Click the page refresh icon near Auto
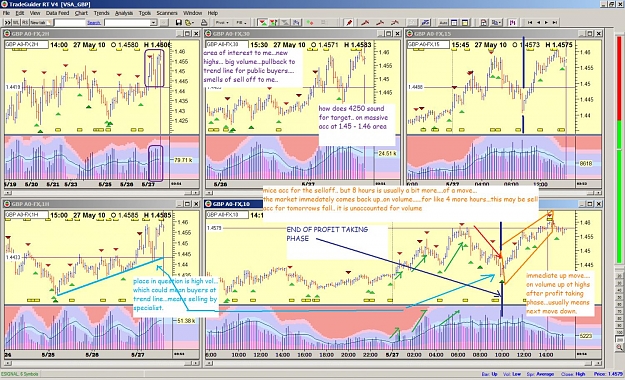This screenshot has height=380, width=625. (x=483, y=23)
